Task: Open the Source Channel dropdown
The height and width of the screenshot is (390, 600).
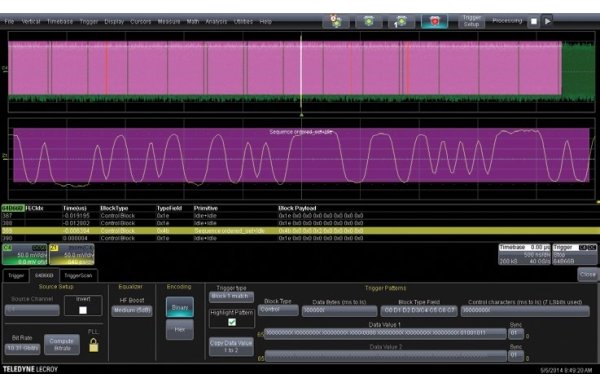Action: point(32,310)
